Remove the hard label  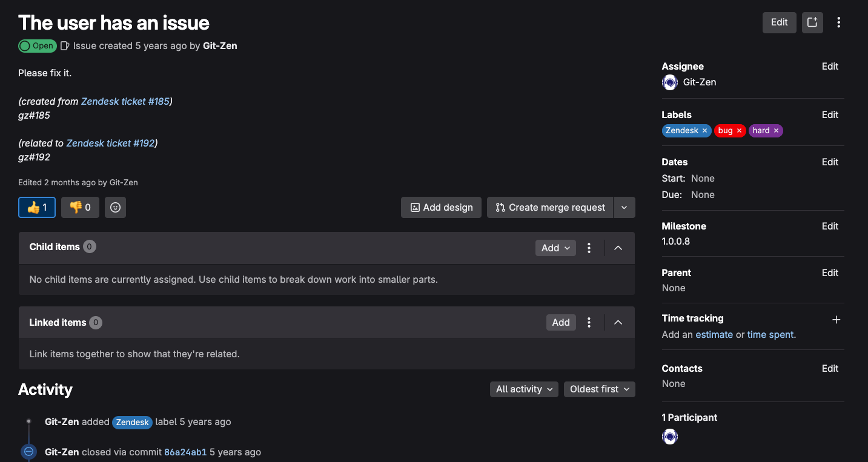pos(777,130)
